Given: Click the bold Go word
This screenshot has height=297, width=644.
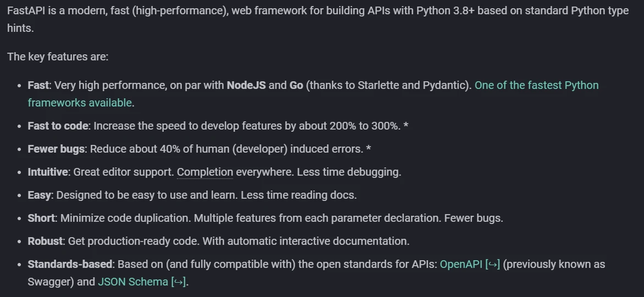Looking at the screenshot, I should (296, 85).
